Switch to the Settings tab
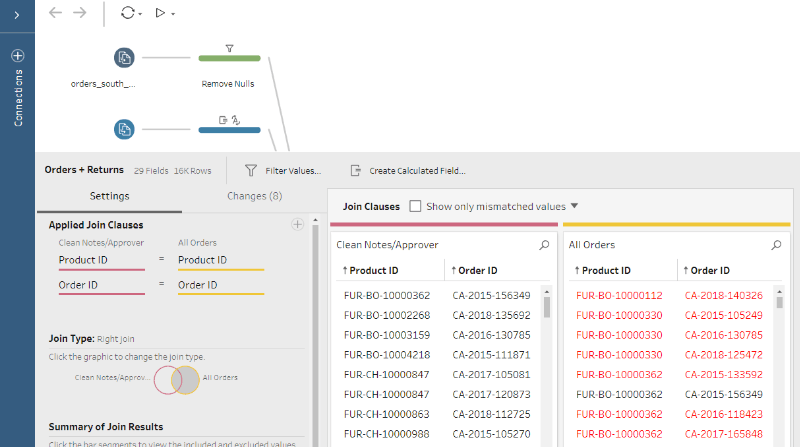This screenshot has width=800, height=447. 109,196
